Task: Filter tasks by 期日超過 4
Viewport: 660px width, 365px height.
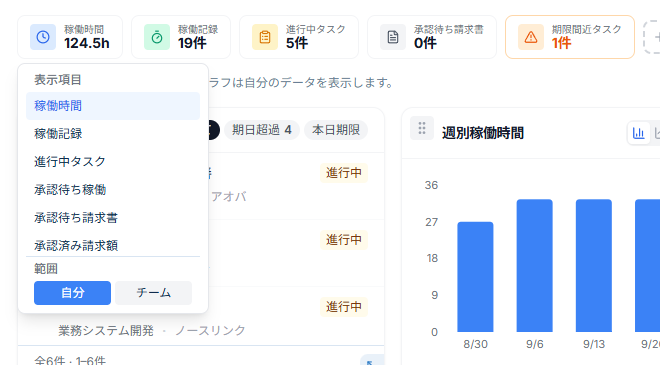Action: click(262, 130)
